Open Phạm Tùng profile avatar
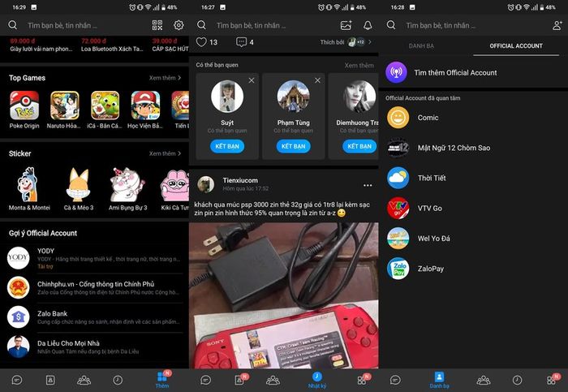Screen dimensions: 568x392 (x=294, y=97)
